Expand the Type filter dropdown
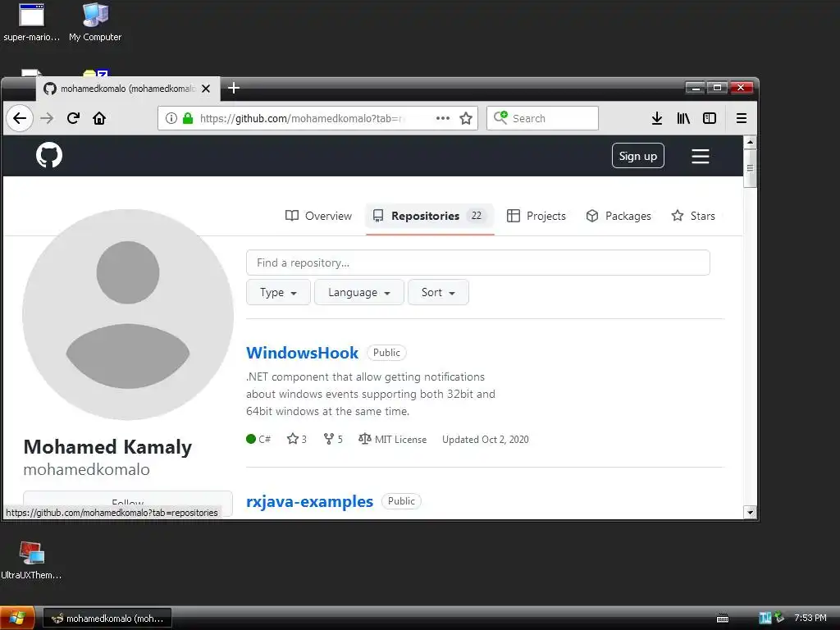This screenshot has height=630, width=840. click(279, 293)
